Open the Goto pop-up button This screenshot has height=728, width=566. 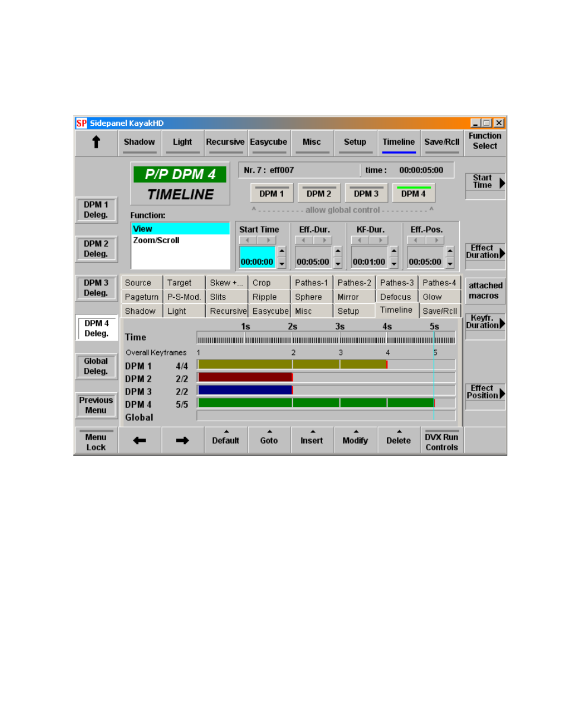pyautogui.click(x=269, y=440)
